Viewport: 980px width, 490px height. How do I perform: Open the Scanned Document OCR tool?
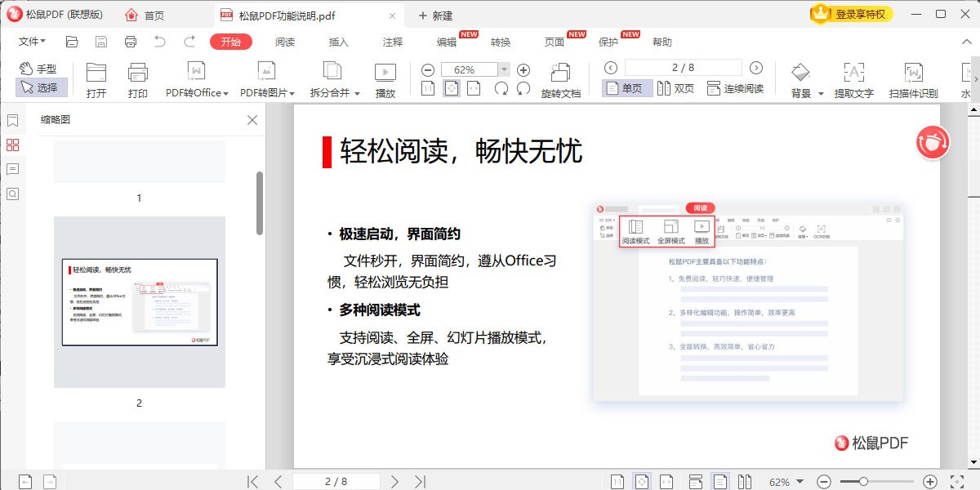tap(913, 80)
